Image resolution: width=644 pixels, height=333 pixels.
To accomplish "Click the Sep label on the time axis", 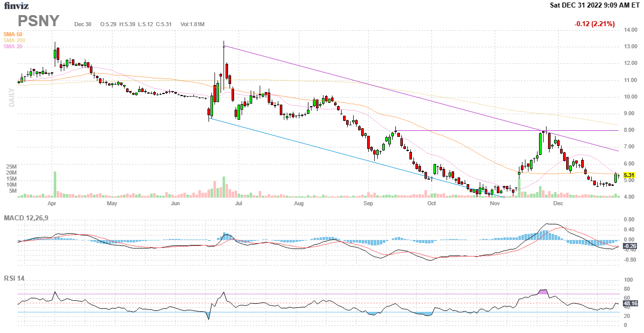I will [x=368, y=204].
